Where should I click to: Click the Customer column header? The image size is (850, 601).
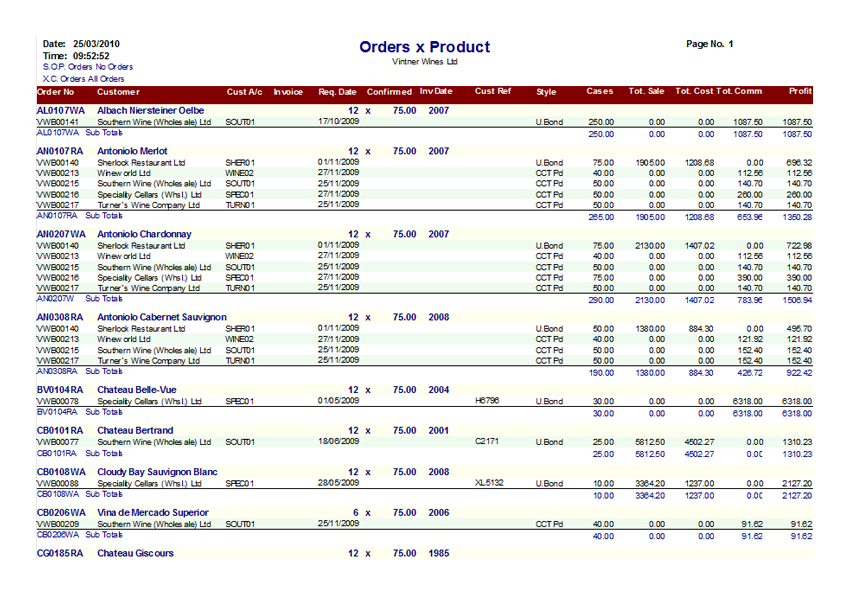pos(118,92)
